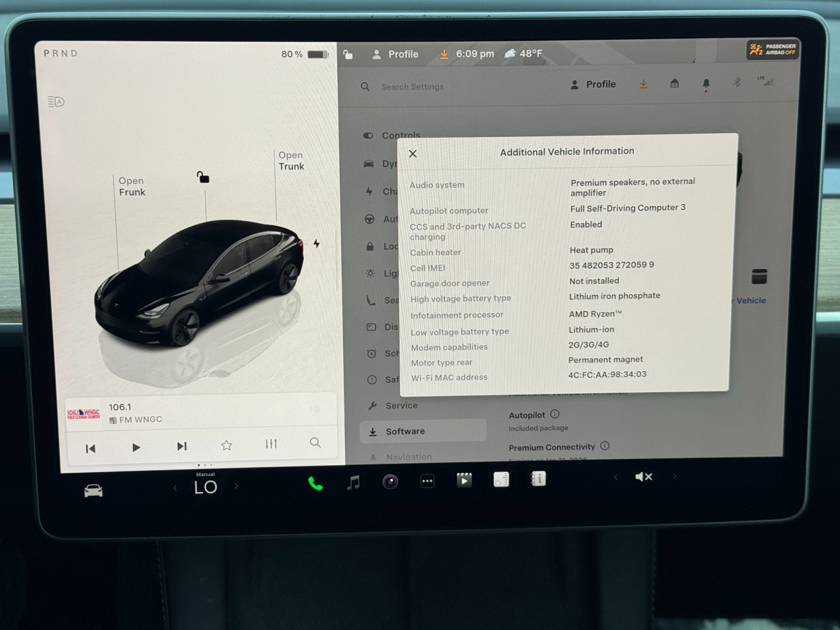Raise volume with right arrow
The height and width of the screenshot is (630, 840).
pos(675,476)
